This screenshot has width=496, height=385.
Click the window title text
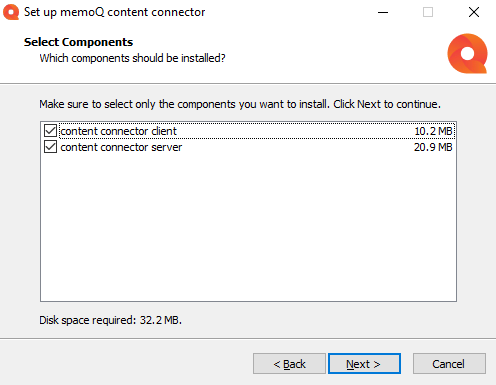114,12
